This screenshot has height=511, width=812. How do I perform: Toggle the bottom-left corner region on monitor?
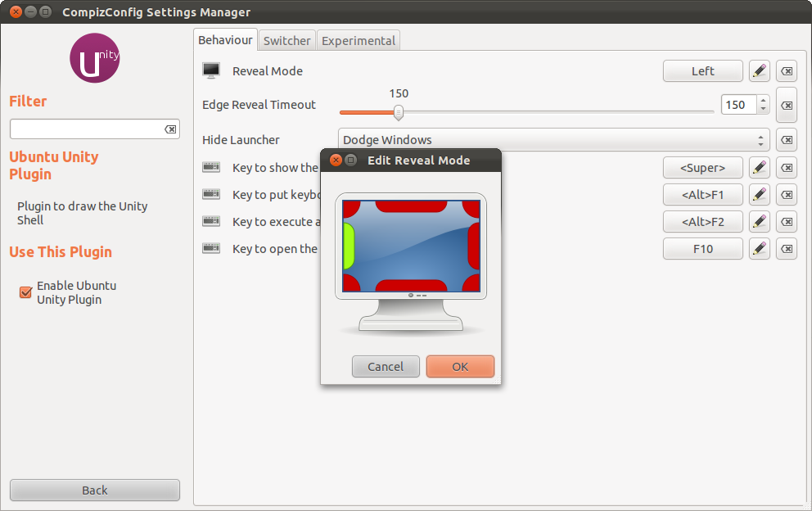pyautogui.click(x=350, y=283)
